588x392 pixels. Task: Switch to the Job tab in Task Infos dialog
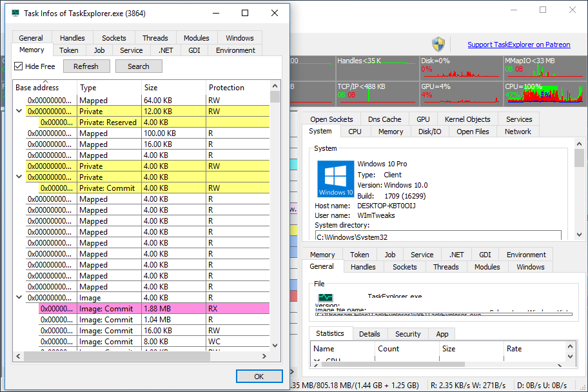99,50
